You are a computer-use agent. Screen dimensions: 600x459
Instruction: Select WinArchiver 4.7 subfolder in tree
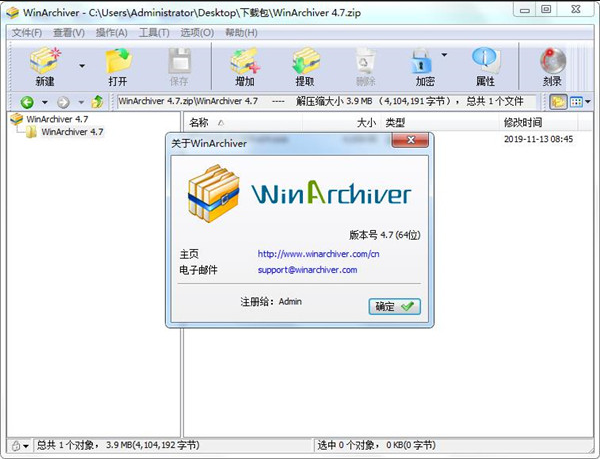point(72,132)
